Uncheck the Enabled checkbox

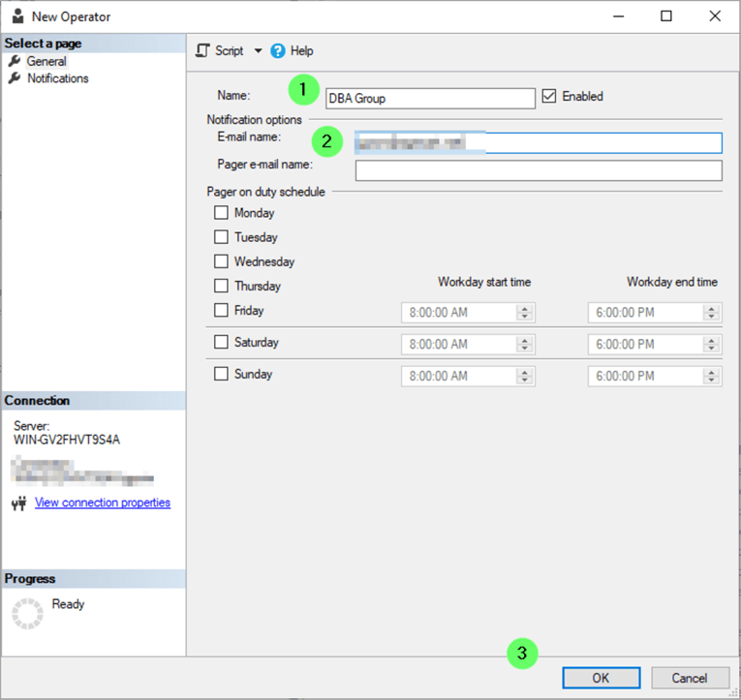click(549, 97)
